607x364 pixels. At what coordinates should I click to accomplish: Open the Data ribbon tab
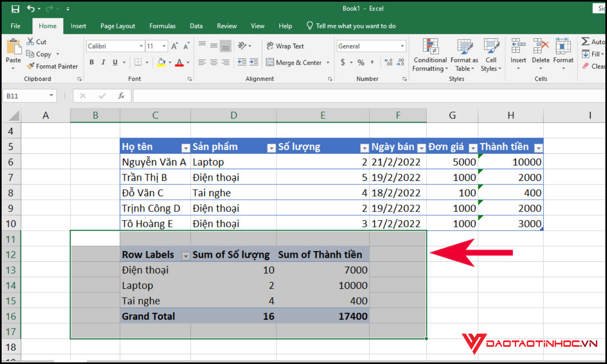196,25
